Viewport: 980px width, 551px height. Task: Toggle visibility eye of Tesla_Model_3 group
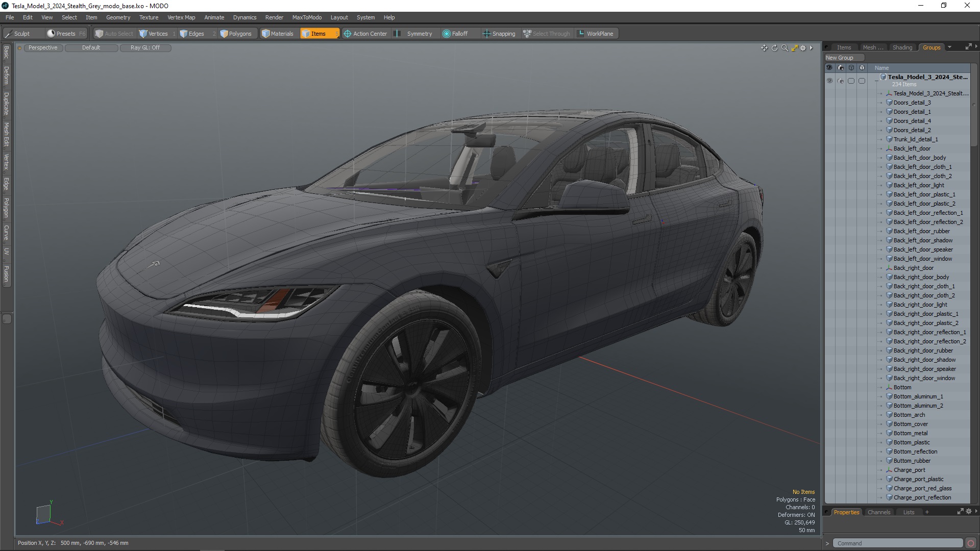tap(829, 81)
